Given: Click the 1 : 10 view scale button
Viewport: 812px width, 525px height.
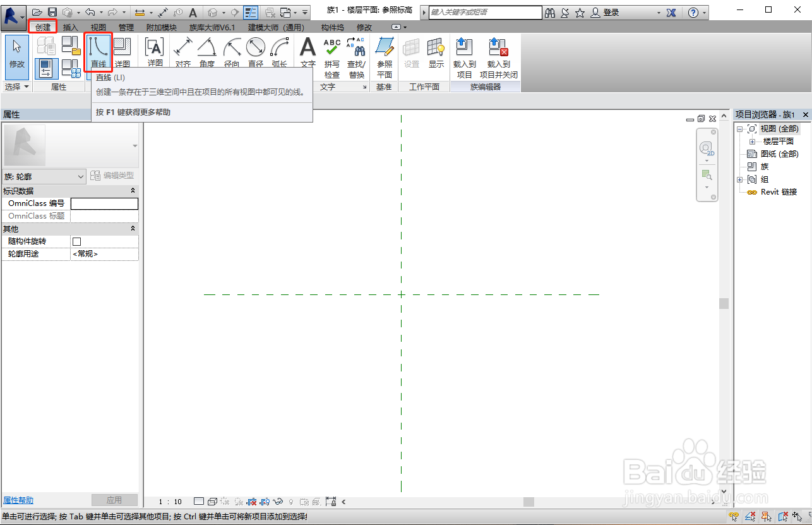Looking at the screenshot, I should point(170,502).
